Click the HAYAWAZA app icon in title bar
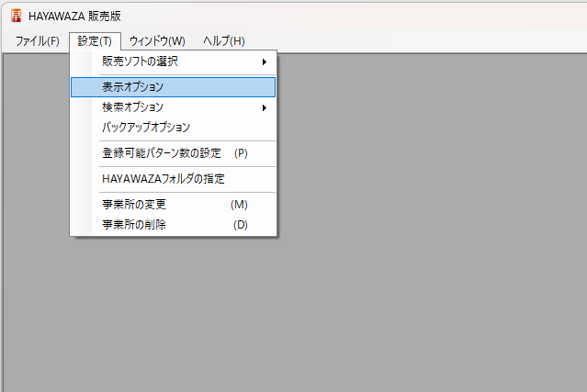587x392 pixels. point(16,16)
